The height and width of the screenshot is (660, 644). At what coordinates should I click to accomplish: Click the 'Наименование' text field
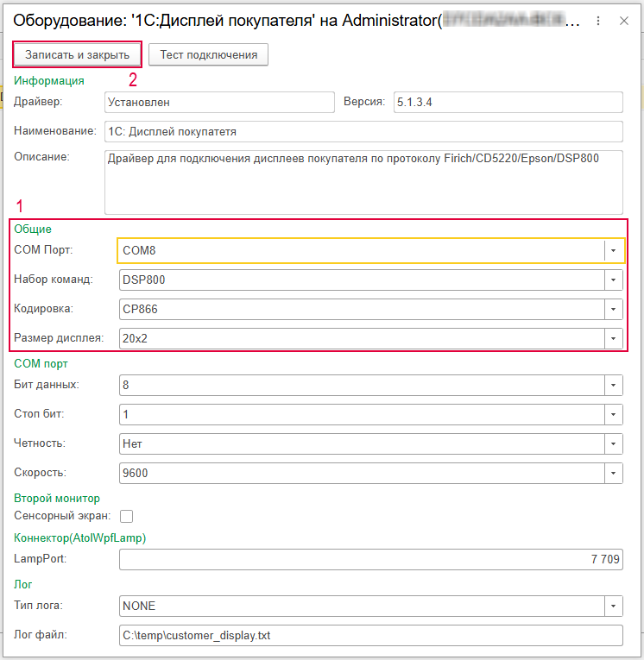363,132
